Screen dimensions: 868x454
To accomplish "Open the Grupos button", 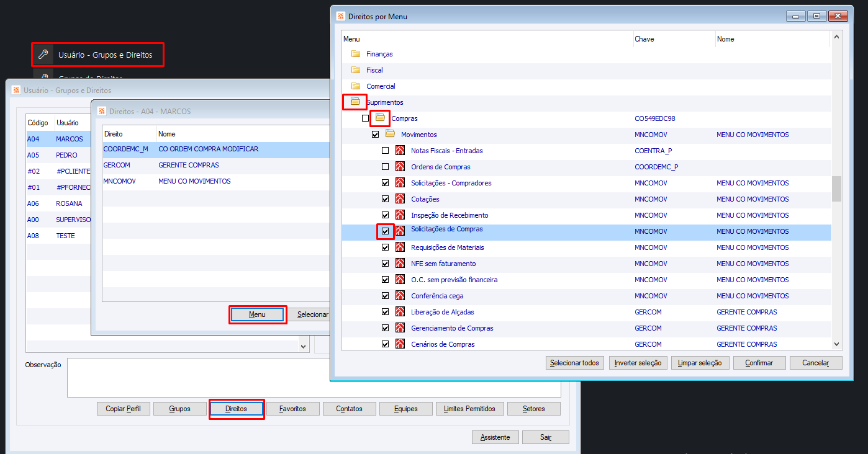I will (180, 409).
